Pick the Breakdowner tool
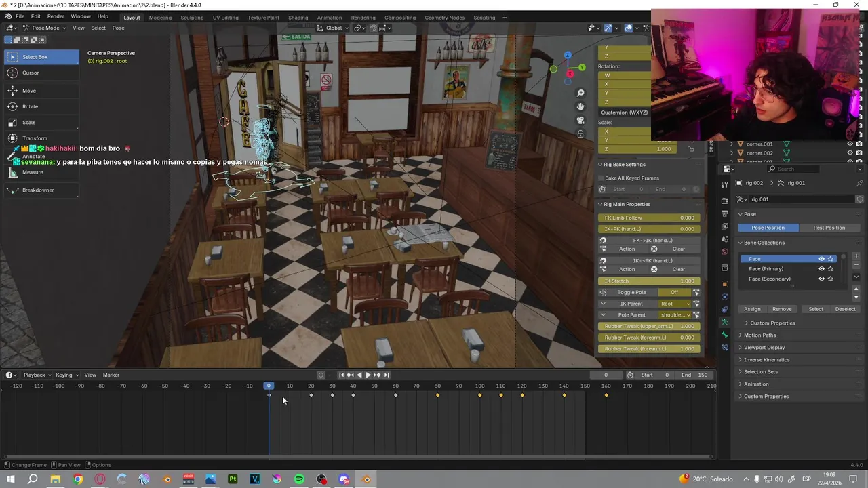Viewport: 868px width, 488px height. point(41,190)
